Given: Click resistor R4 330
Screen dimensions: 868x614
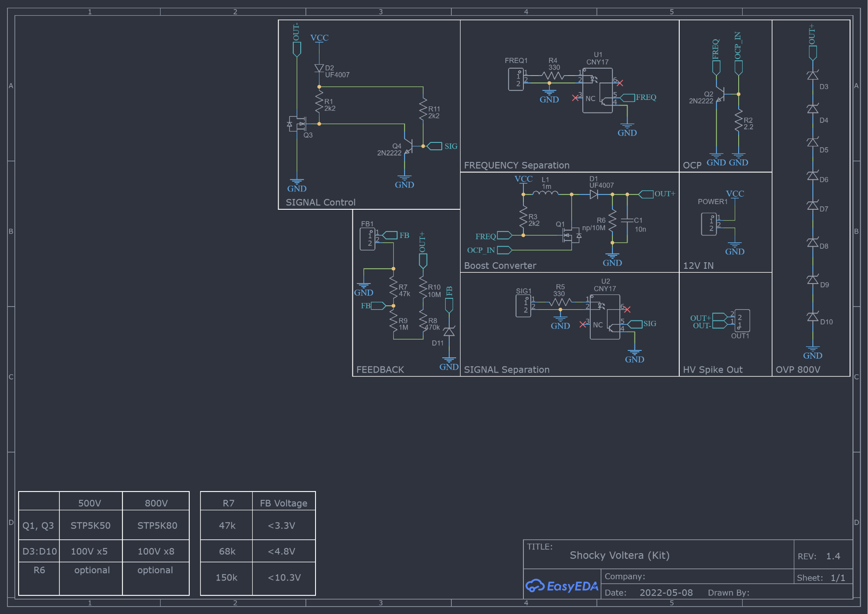Looking at the screenshot, I should tap(553, 76).
